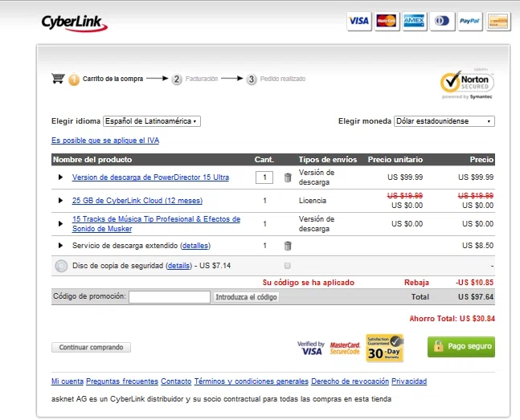Image resolution: width=520 pixels, height=420 pixels.
Task: Select the MasterCard payment icon
Action: (387, 21)
